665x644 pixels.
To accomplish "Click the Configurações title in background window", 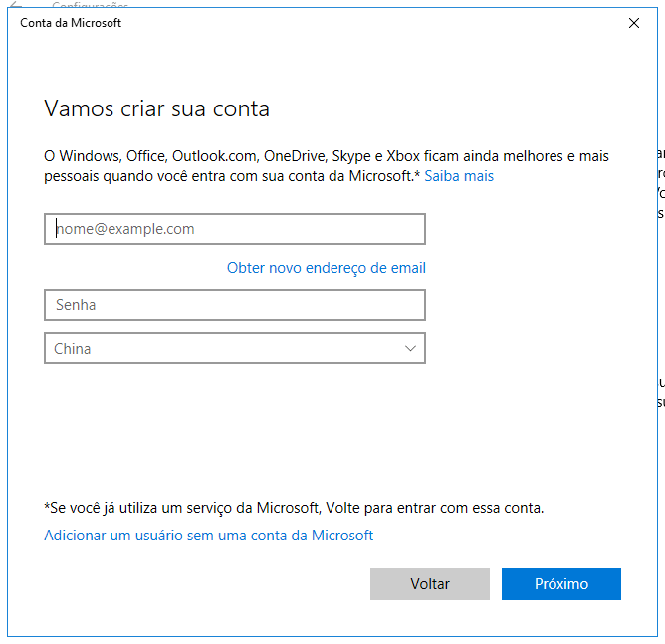I will pos(104,5).
